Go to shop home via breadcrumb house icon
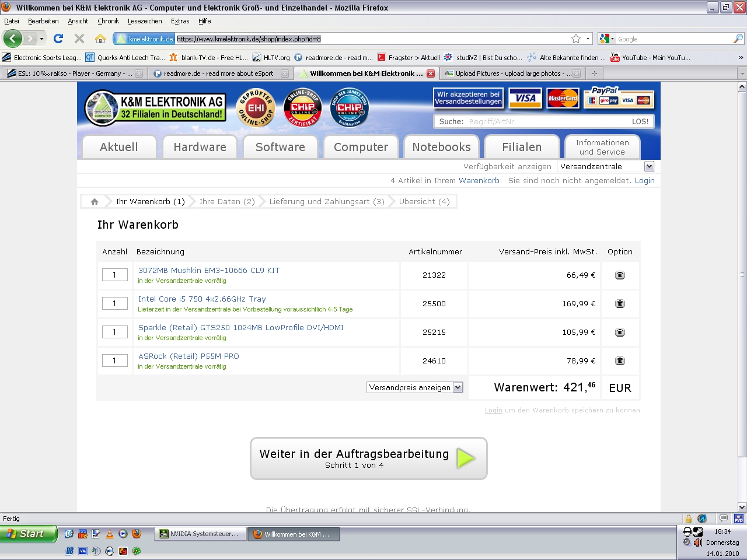Image resolution: width=747 pixels, height=560 pixels. [95, 201]
